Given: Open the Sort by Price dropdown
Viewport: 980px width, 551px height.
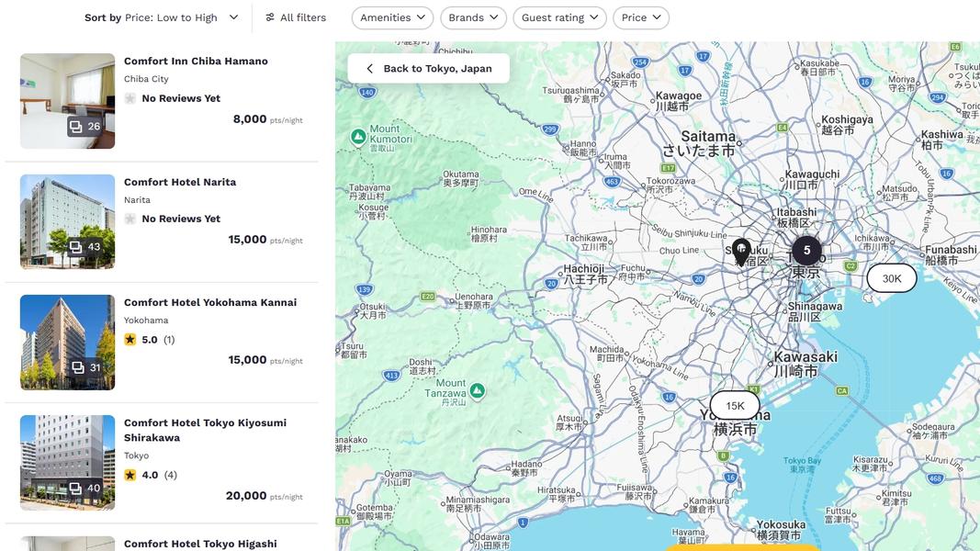Looking at the screenshot, I should 162,17.
